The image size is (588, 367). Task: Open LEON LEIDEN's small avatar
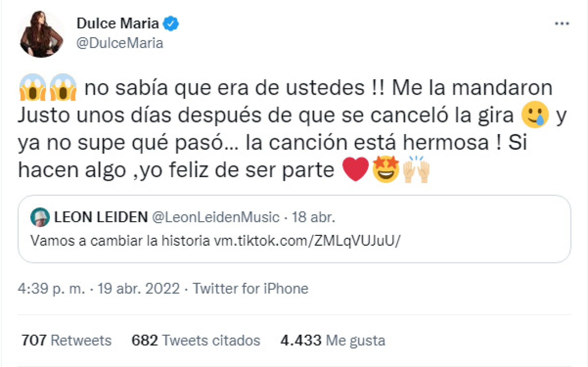pyautogui.click(x=40, y=217)
